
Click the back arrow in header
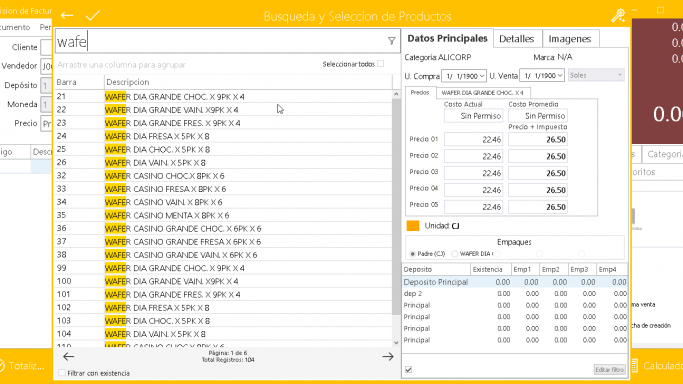coord(67,16)
